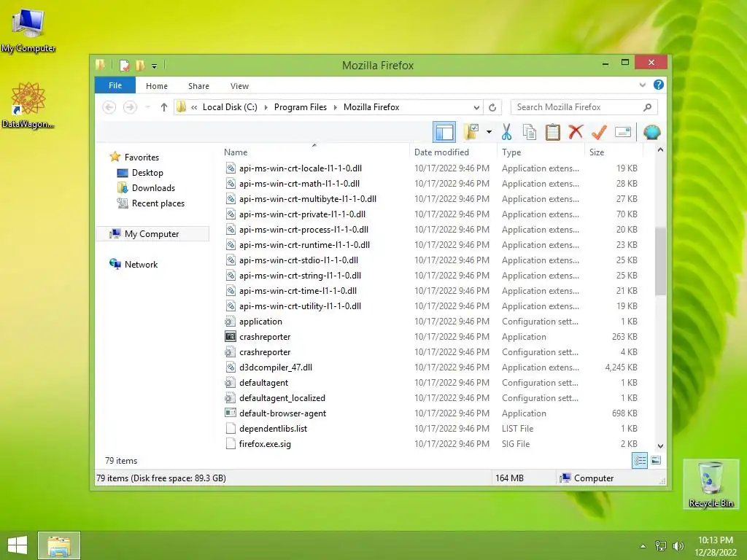Click File Explorer on the taskbar
747x560 pixels.
(59, 545)
